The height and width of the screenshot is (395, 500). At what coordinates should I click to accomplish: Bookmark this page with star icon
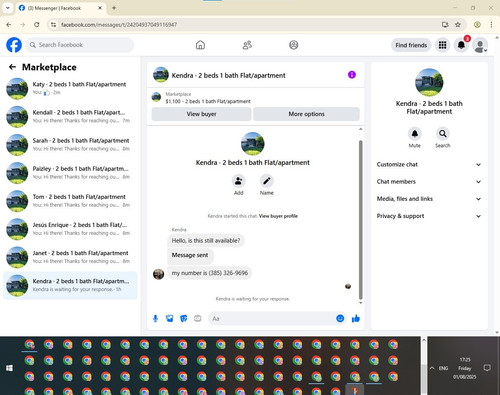tap(458, 25)
